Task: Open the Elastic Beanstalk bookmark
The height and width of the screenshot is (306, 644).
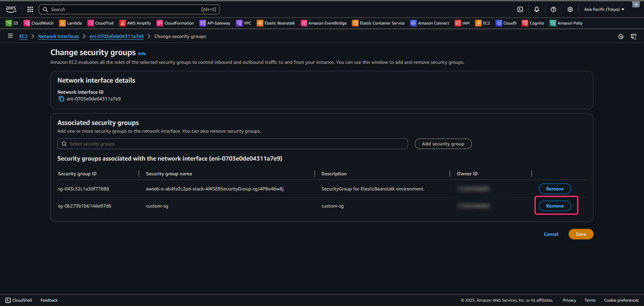Action: [x=276, y=23]
